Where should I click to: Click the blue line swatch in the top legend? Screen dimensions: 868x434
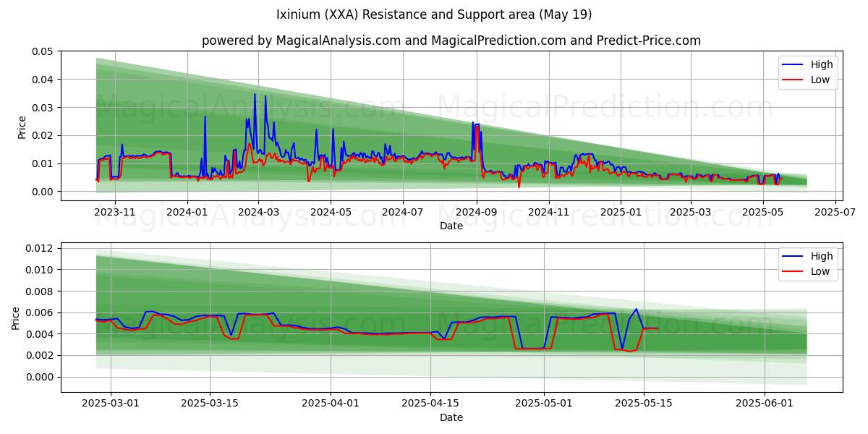(793, 65)
